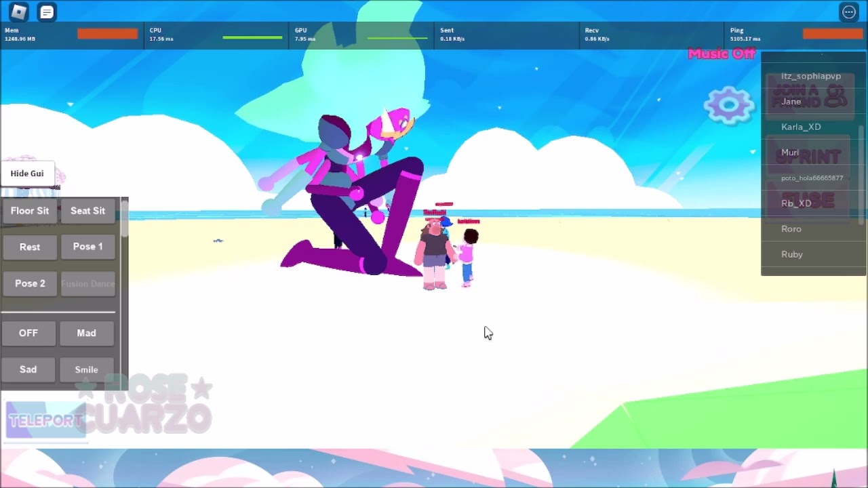Image resolution: width=868 pixels, height=488 pixels.
Task: Click the player list scrollbar
Action: (x=862, y=175)
